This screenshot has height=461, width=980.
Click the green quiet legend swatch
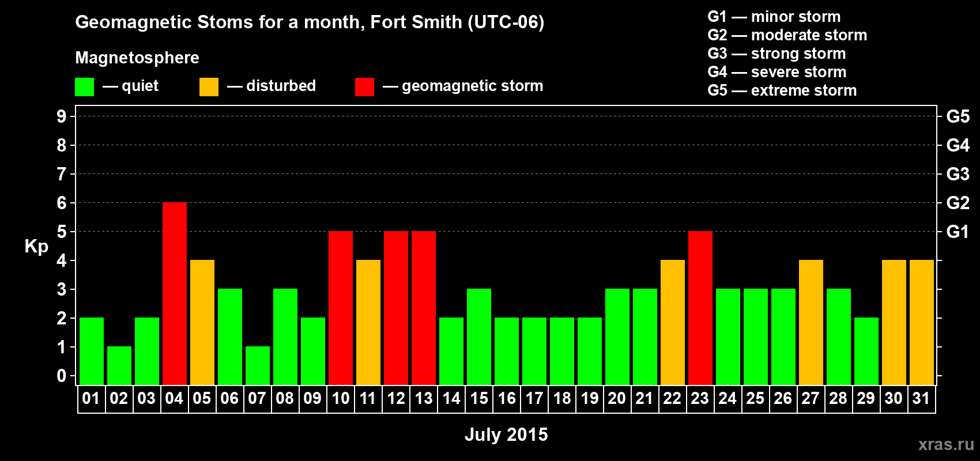pyautogui.click(x=85, y=87)
